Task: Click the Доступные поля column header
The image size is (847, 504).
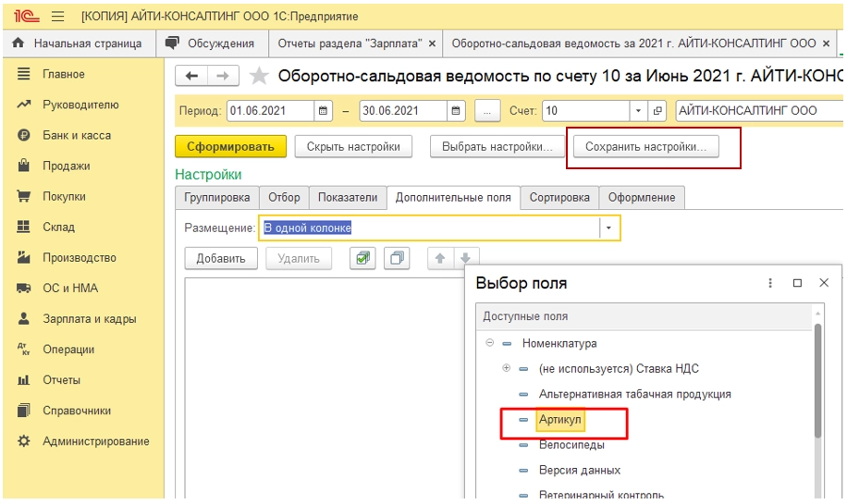Action: (x=644, y=316)
